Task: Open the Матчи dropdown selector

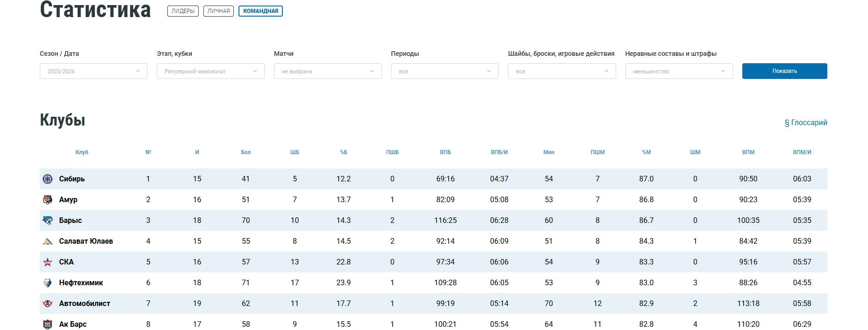Action: point(327,71)
